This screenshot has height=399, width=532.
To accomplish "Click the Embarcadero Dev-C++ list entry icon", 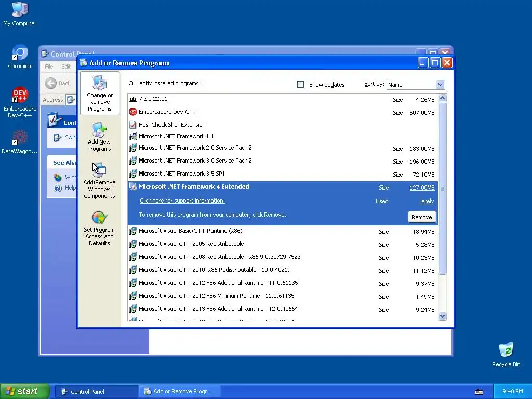I will tap(133, 112).
